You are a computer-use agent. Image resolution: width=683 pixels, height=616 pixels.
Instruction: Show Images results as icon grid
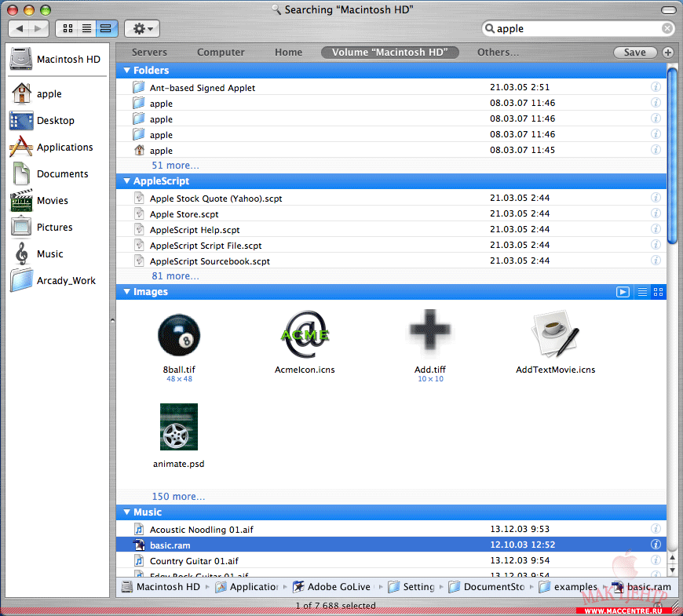coord(658,292)
